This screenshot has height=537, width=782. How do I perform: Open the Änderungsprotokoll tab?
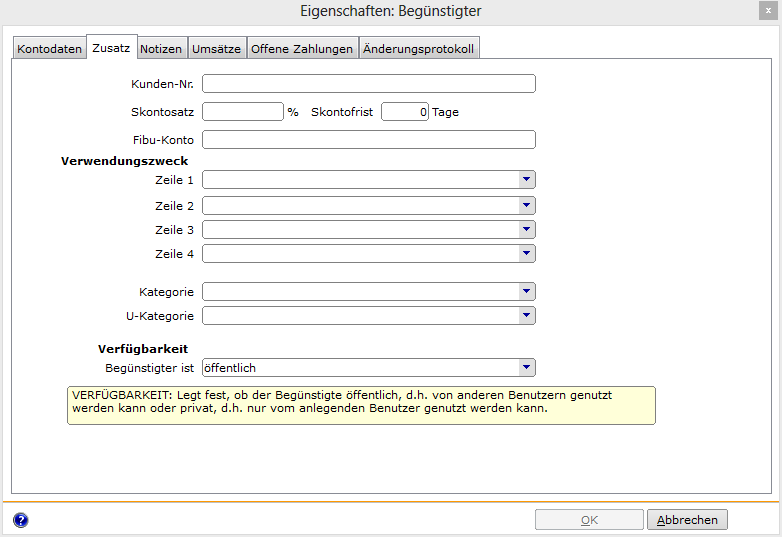[x=419, y=49]
